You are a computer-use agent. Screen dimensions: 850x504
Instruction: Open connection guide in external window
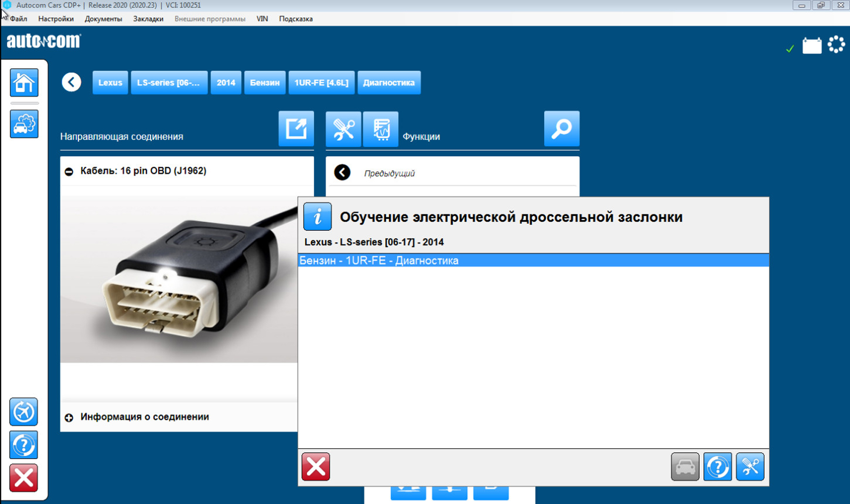296,129
